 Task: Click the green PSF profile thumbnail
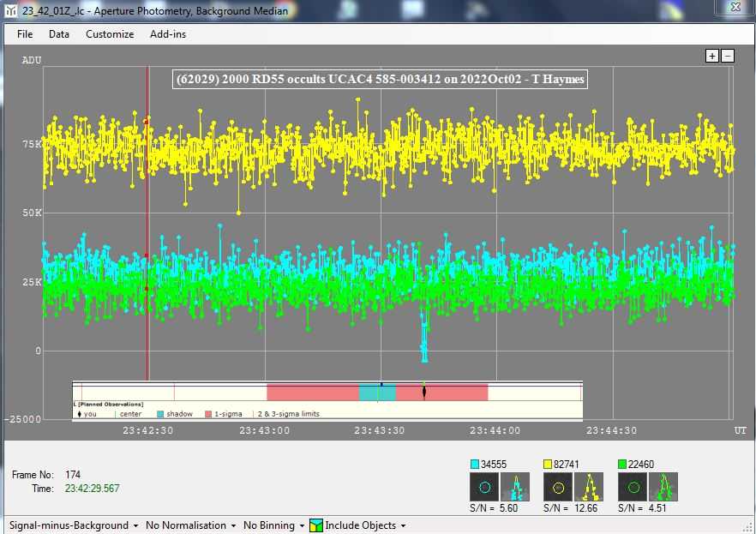pos(663,488)
